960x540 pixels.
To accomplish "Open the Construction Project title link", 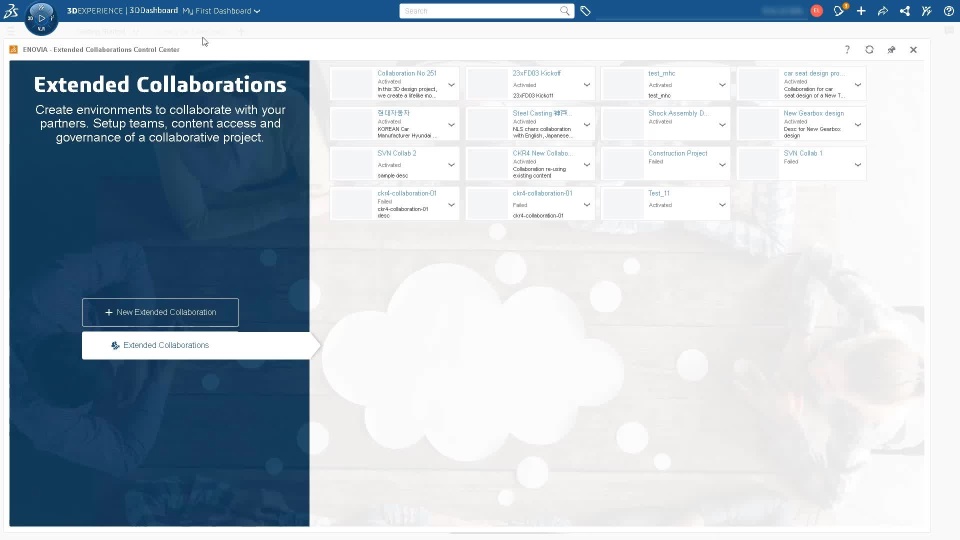I will 678,154.
